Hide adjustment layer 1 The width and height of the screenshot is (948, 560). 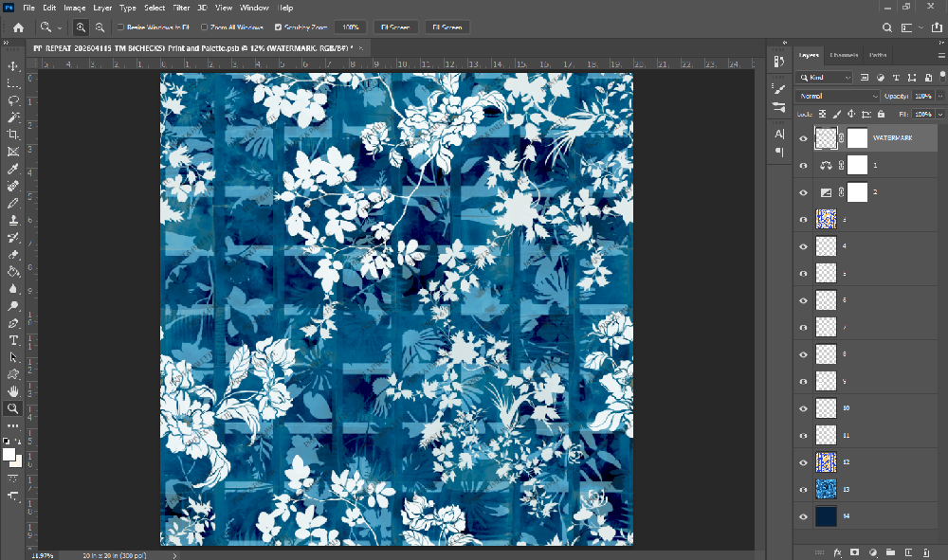pyautogui.click(x=804, y=166)
